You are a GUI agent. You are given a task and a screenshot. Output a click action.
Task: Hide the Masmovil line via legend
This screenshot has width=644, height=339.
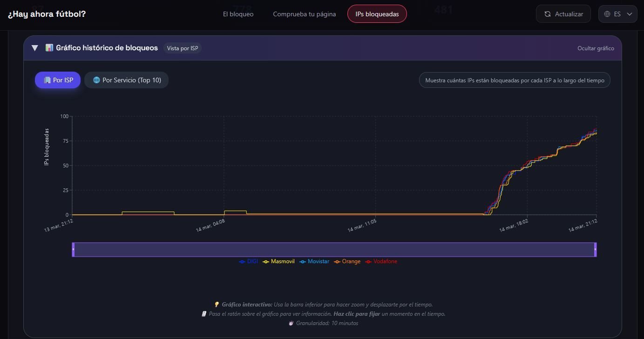coord(279,261)
